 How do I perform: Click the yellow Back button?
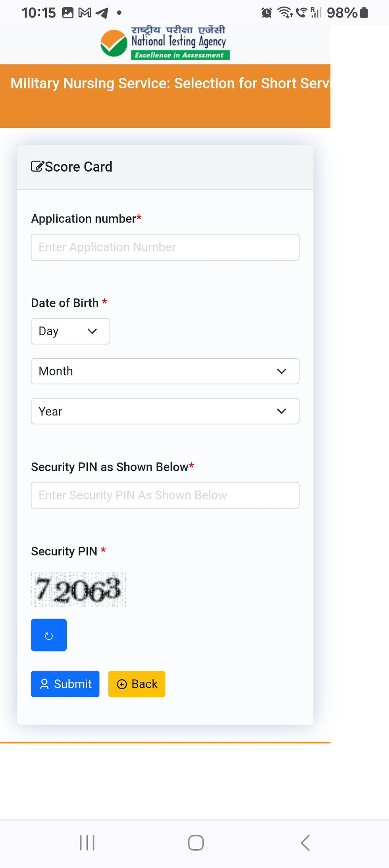click(137, 684)
